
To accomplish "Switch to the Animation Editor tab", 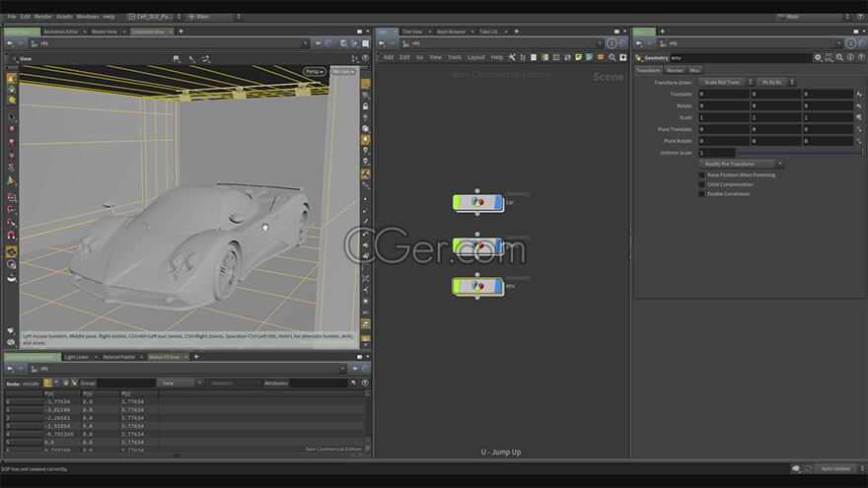I will 61,32.
